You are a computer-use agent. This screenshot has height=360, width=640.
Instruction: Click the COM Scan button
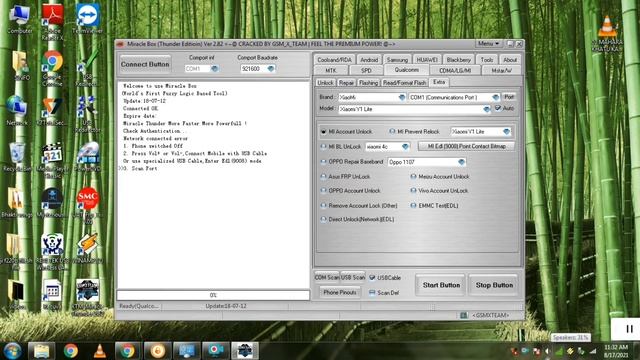[327, 277]
